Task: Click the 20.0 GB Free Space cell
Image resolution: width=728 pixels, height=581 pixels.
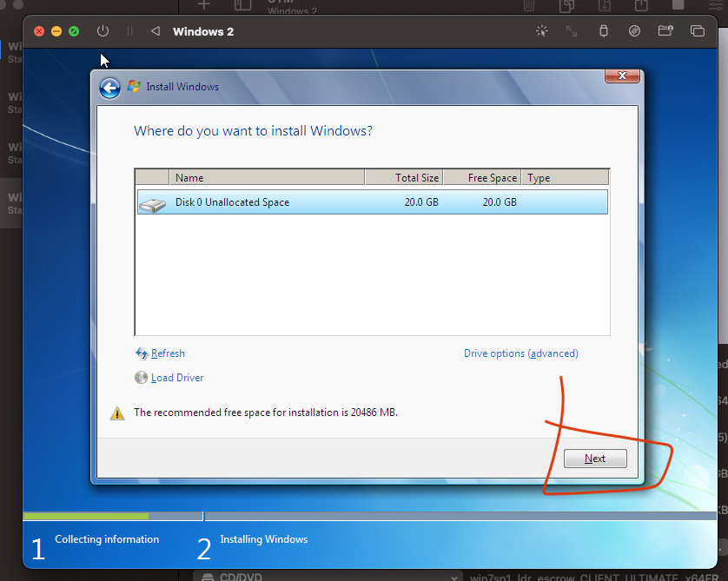Action: (x=500, y=201)
